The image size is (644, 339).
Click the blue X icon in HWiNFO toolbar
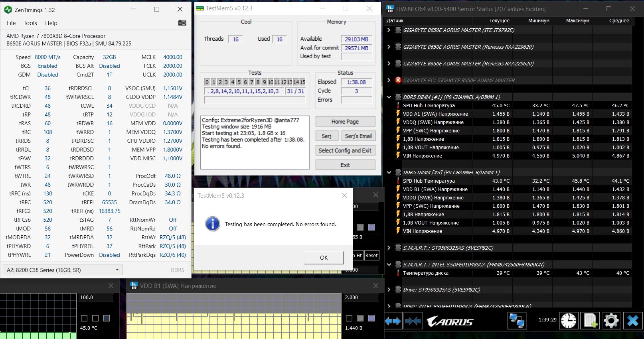(632, 321)
